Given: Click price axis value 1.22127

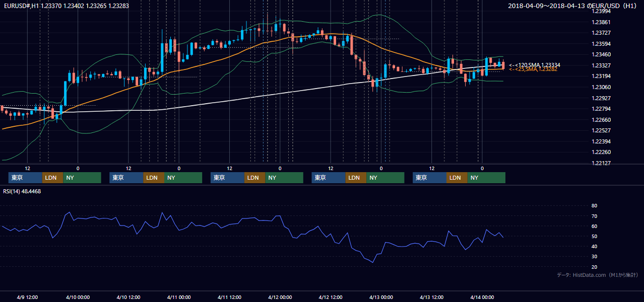Looking at the screenshot, I should pyautogui.click(x=601, y=163).
